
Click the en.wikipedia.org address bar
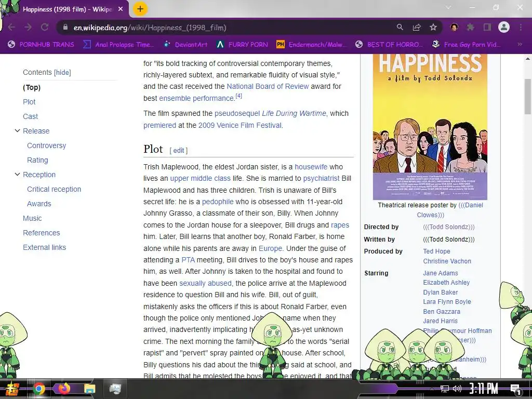224,28
